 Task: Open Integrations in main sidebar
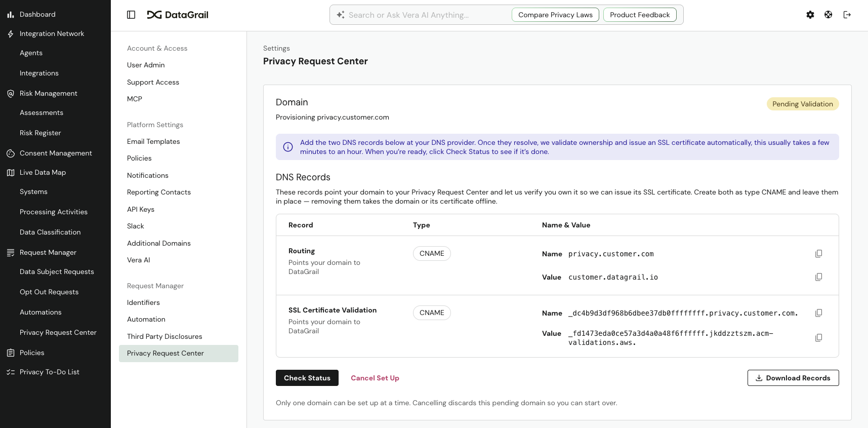(x=39, y=73)
